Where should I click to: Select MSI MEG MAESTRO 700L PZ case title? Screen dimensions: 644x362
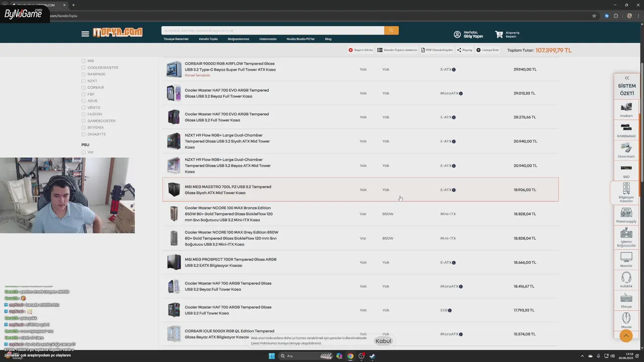click(228, 190)
